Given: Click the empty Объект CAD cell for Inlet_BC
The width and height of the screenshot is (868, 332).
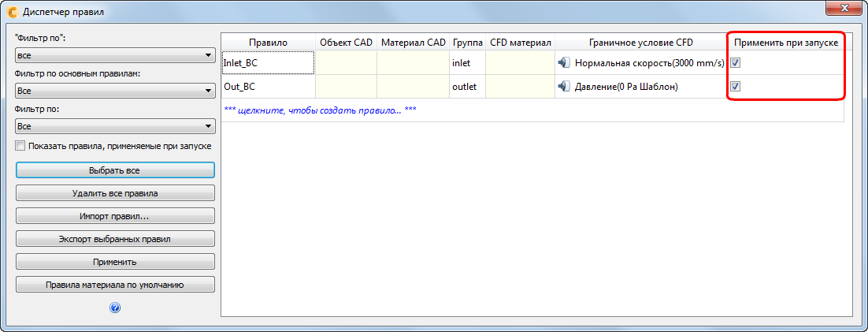Looking at the screenshot, I should 347,62.
